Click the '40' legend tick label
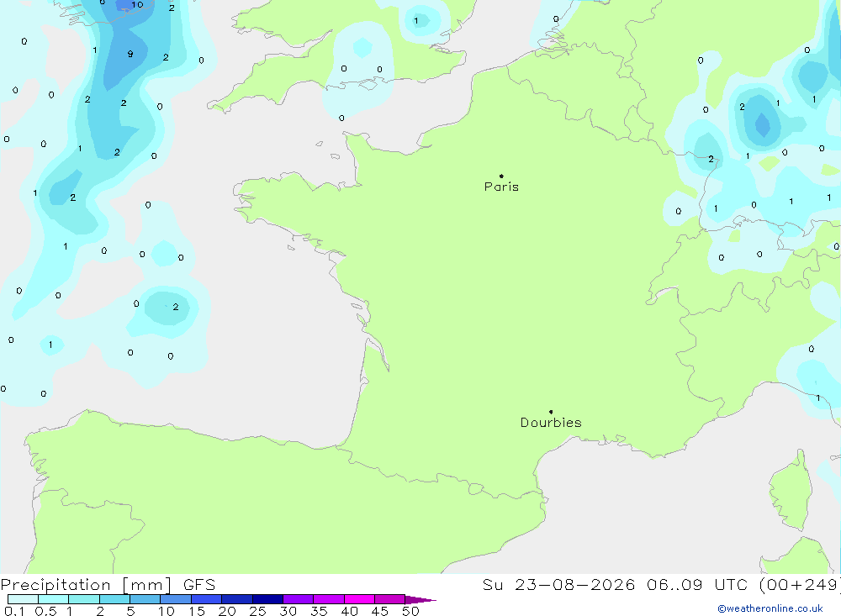The image size is (841, 616). (x=349, y=611)
